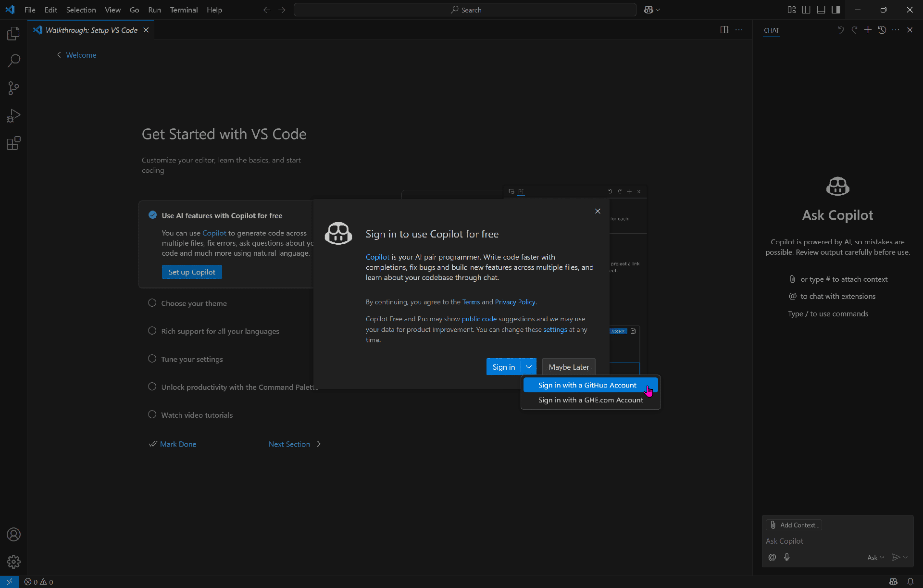Open the send options dropdown arrow
Viewport: 923px width, 588px height.
(905, 557)
